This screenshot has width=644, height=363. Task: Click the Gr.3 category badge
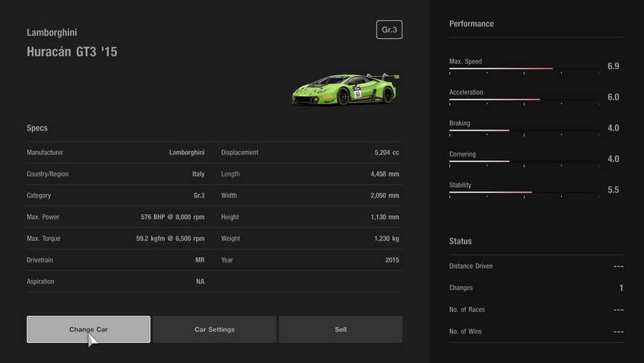pyautogui.click(x=389, y=30)
